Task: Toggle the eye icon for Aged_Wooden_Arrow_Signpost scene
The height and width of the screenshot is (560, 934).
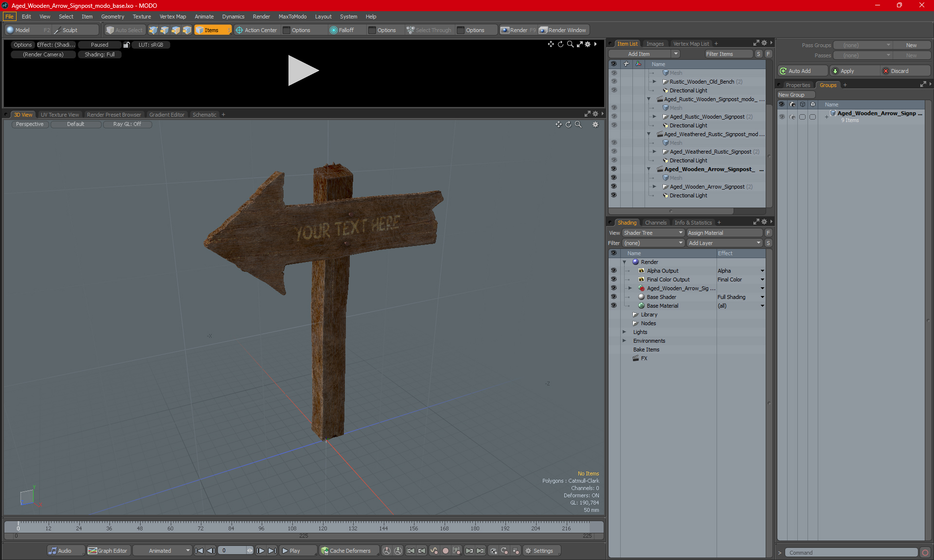Action: coord(613,169)
